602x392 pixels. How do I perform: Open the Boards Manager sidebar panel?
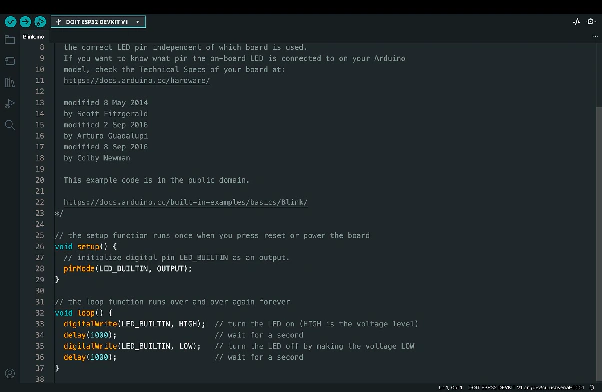pyautogui.click(x=10, y=61)
